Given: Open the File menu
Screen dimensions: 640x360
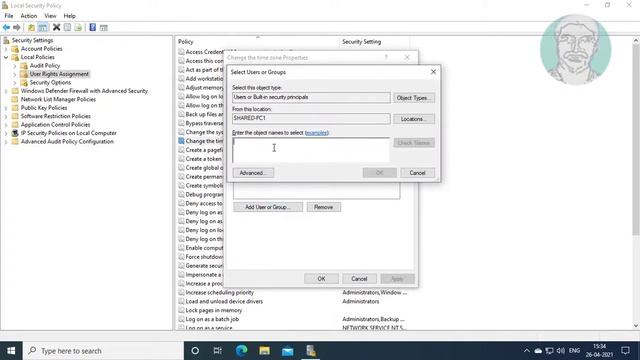Looking at the screenshot, I should click(x=9, y=16).
